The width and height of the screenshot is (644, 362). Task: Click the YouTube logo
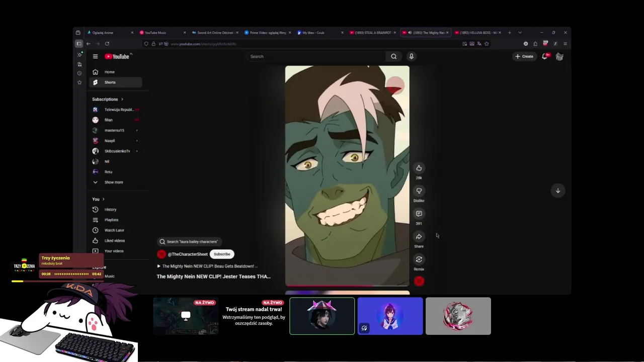(x=117, y=56)
